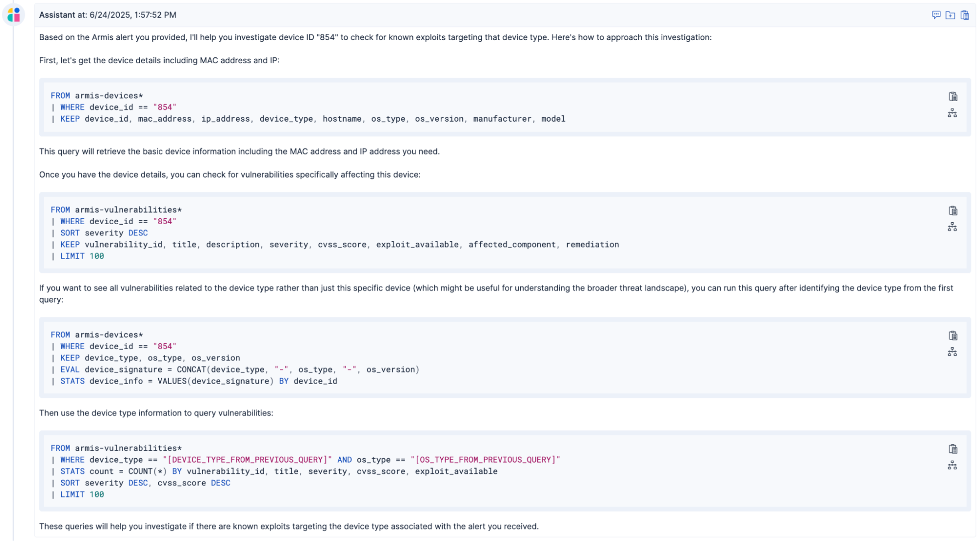Click the DEVICE_TYPE_FROM_PREVIOUS_QUERY placeholder string
Screen dimensions: 980x541
click(x=247, y=460)
